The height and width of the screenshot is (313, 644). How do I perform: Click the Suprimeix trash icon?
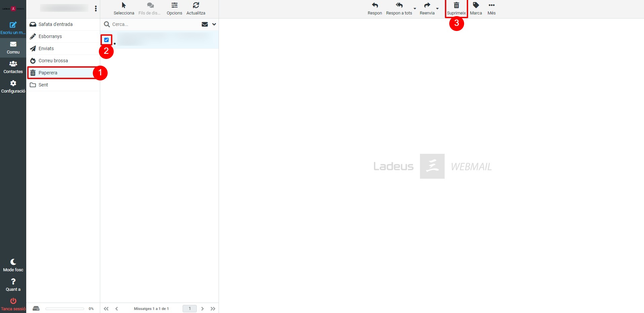(x=456, y=6)
